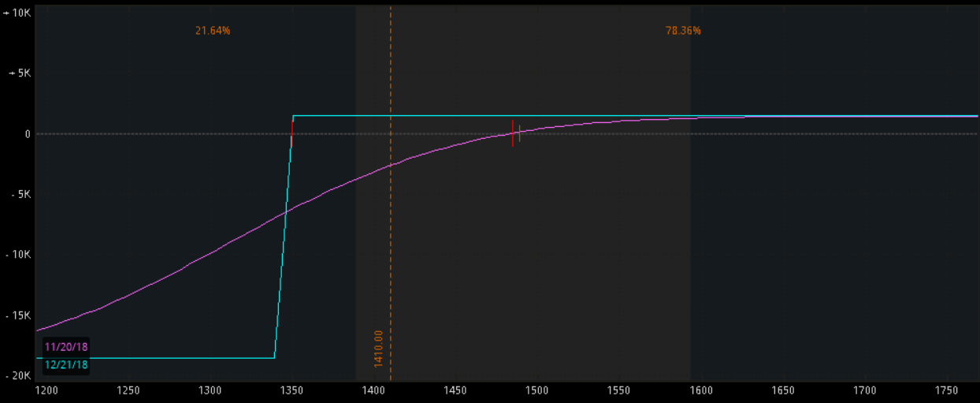The height and width of the screenshot is (403, 980).
Task: Click the 1200 price axis label
Action: tap(46, 390)
